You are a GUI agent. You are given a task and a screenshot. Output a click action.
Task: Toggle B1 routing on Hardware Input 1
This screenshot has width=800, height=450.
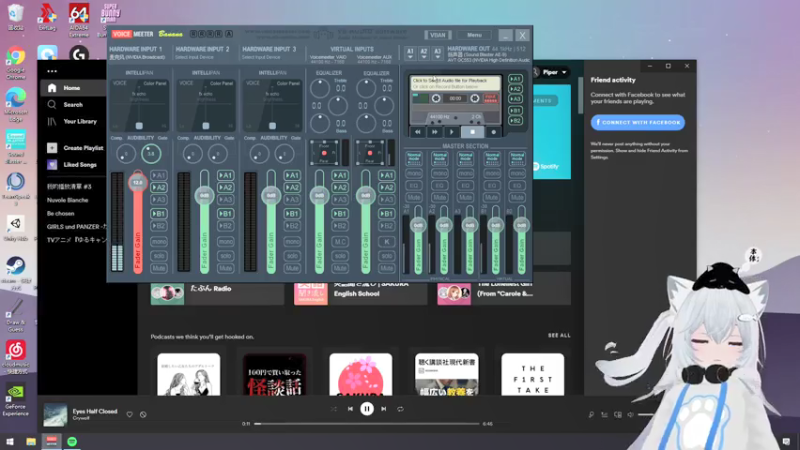pyautogui.click(x=159, y=214)
